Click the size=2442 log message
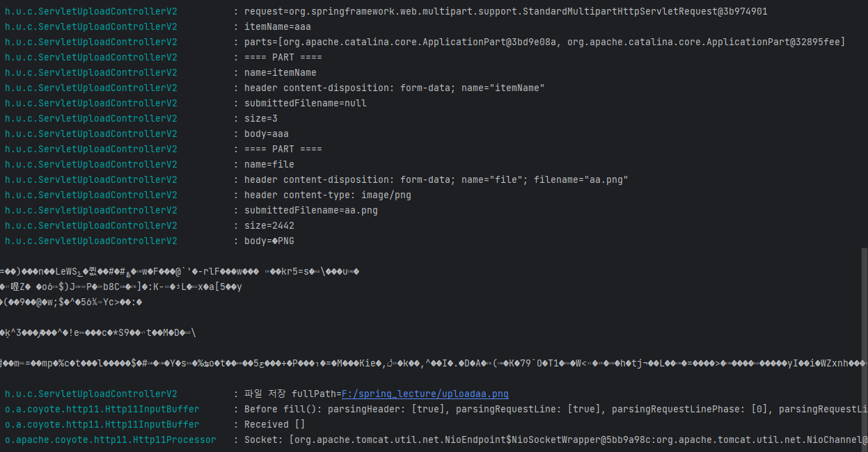The height and width of the screenshot is (452, 868). pos(269,225)
